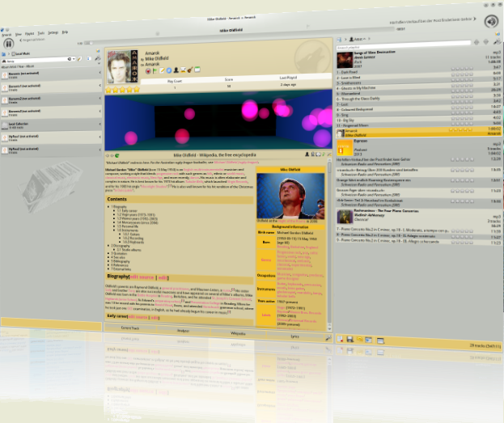This screenshot has width=504, height=423.
Task: Switch to Current Track context tab
Action: point(130,328)
